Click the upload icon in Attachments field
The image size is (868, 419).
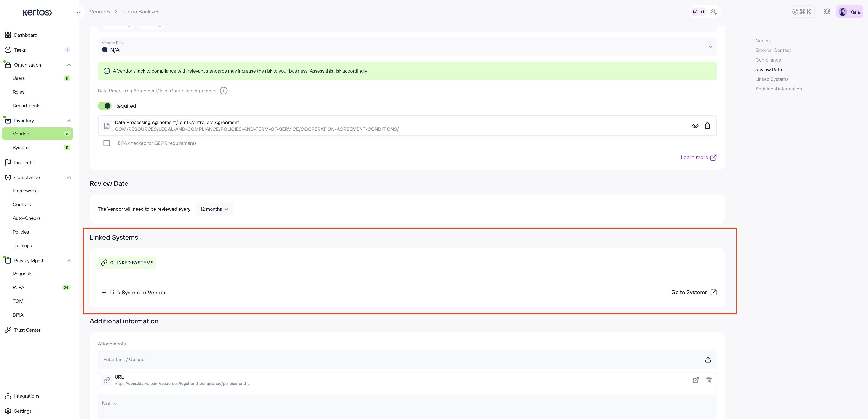click(x=708, y=359)
